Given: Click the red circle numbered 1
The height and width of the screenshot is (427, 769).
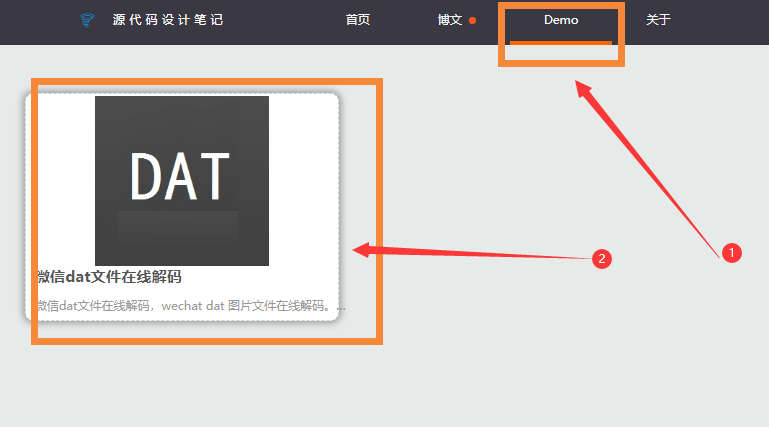Looking at the screenshot, I should 732,253.
